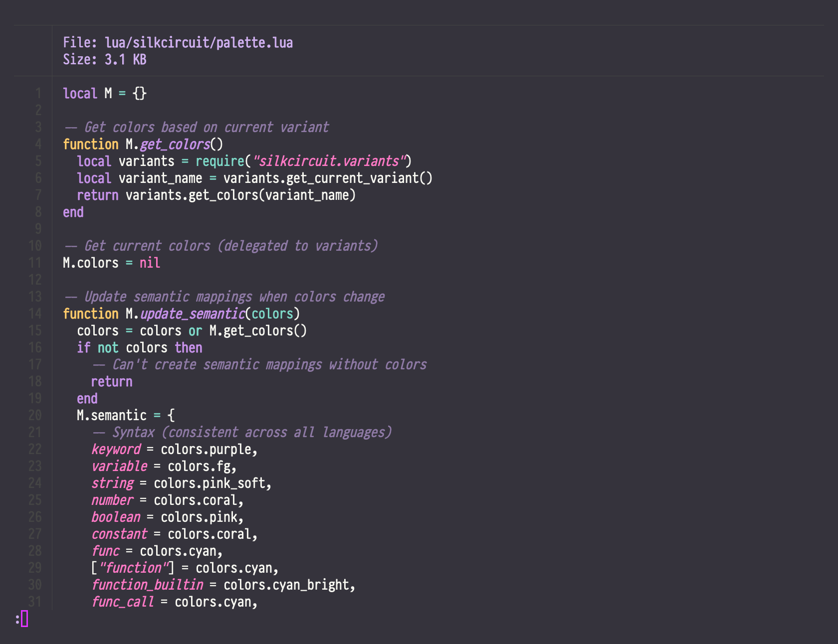
Task: Click 'end' keyword on line 19
Action: (x=87, y=399)
